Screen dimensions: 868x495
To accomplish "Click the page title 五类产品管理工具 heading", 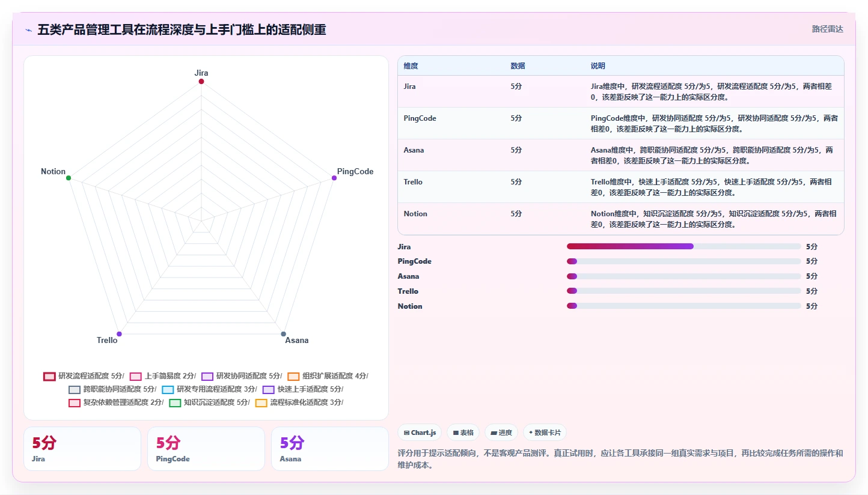I will [182, 30].
